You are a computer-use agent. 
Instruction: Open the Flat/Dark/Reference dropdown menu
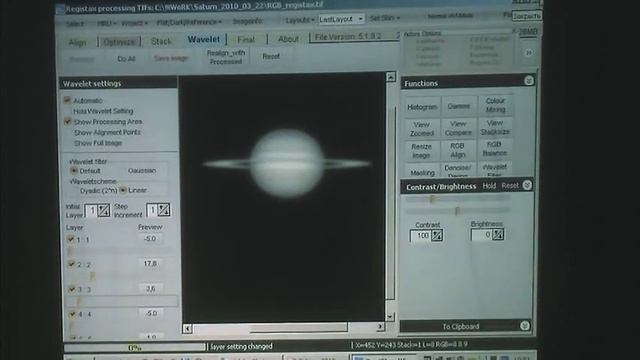[189, 22]
